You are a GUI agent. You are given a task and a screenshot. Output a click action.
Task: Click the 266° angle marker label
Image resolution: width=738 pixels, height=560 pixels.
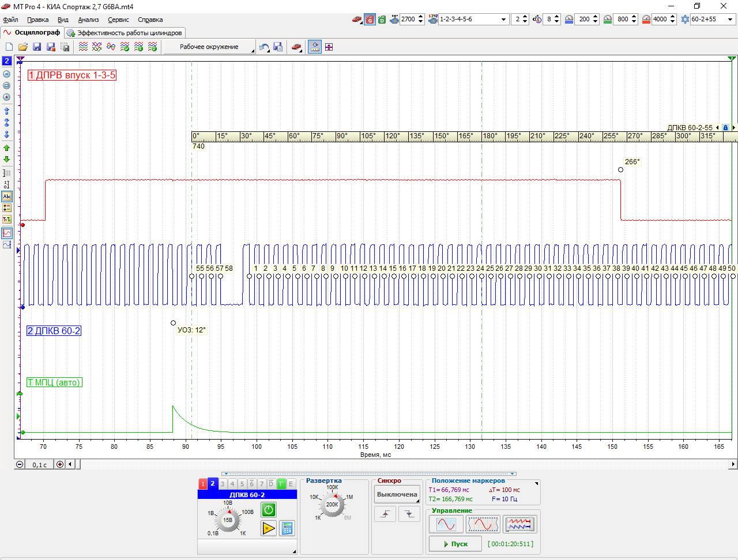(x=632, y=162)
